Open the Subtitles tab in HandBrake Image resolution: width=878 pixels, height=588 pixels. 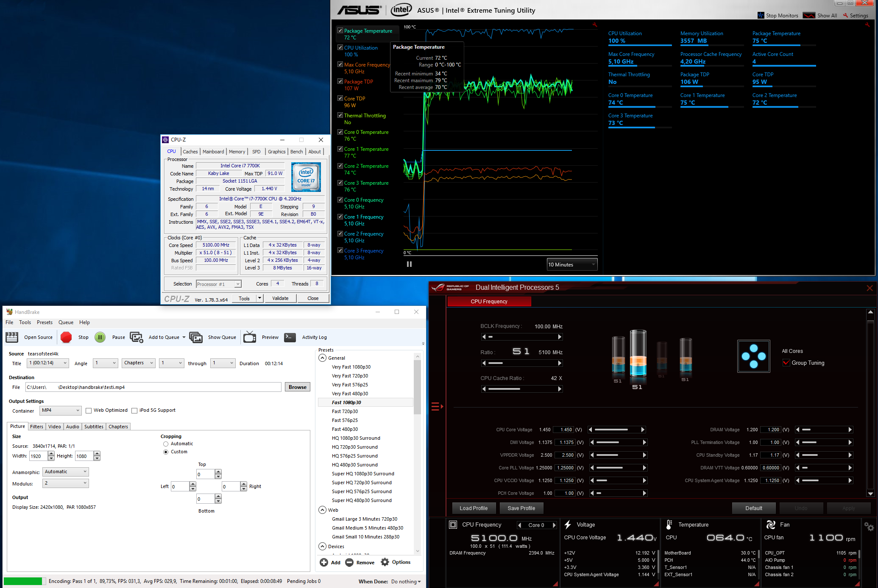pyautogui.click(x=94, y=427)
